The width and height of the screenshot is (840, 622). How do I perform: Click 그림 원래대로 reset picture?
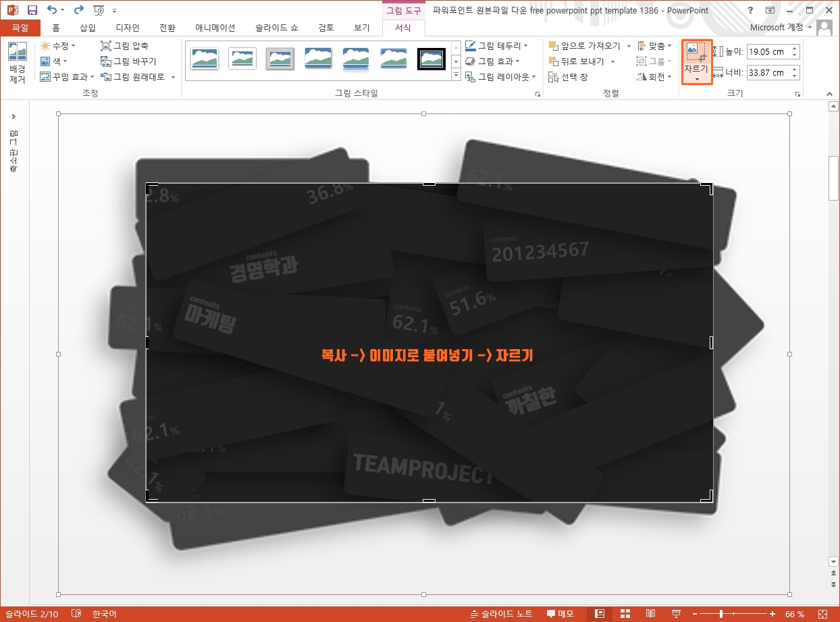click(133, 77)
